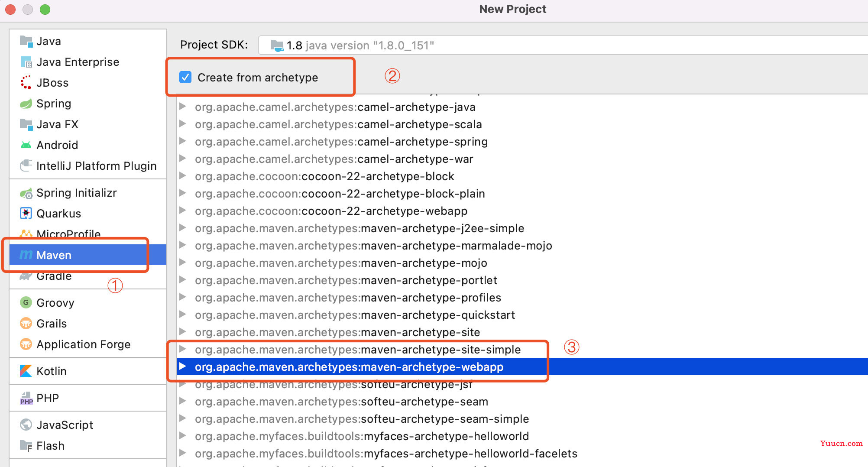
Task: Click the Android robot icon
Action: pyautogui.click(x=26, y=145)
